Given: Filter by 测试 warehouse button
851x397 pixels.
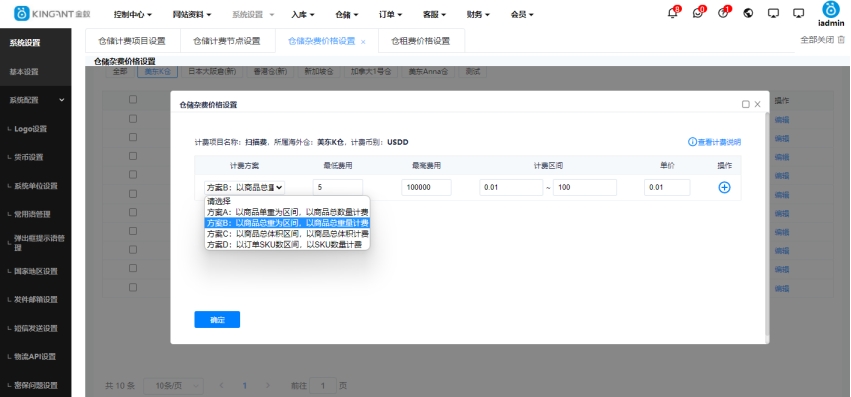Looking at the screenshot, I should pos(472,71).
